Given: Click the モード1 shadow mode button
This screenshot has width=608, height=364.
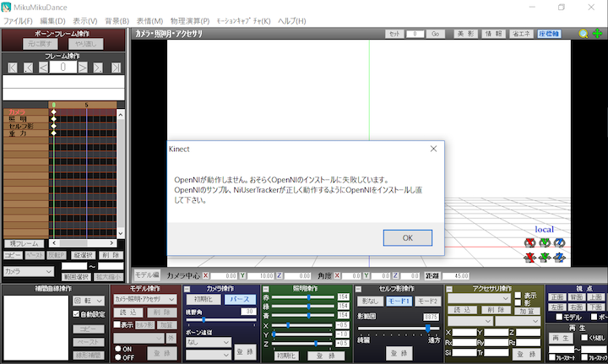Looking at the screenshot, I should 399,301.
